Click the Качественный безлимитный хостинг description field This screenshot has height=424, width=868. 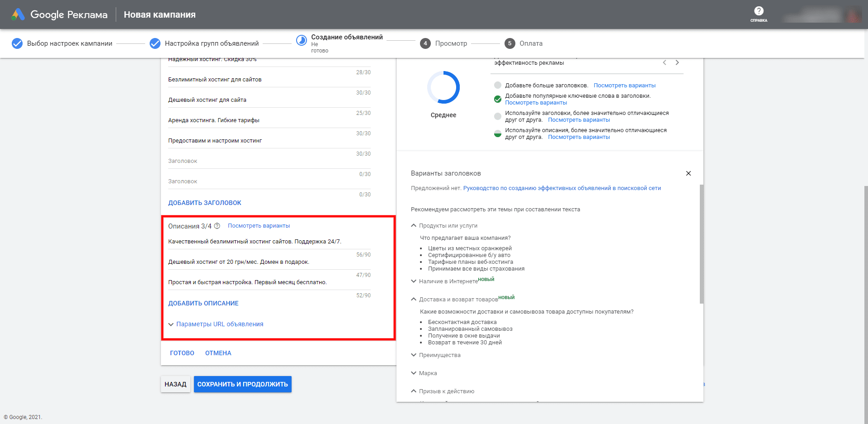coord(269,242)
